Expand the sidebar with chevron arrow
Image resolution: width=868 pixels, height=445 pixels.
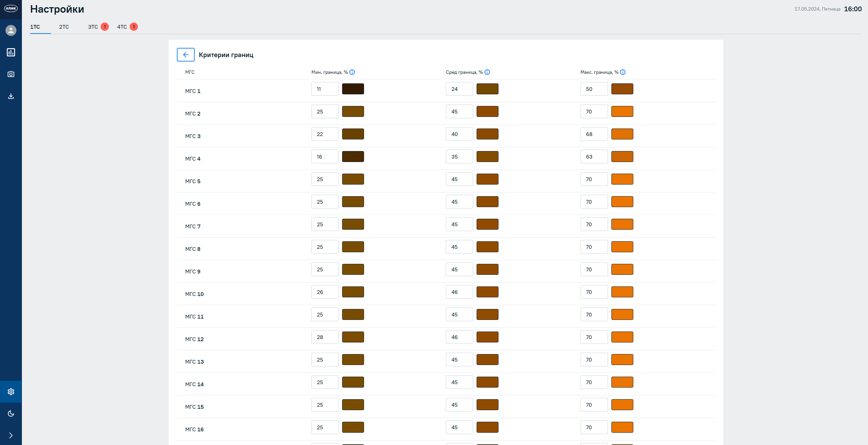click(11, 435)
